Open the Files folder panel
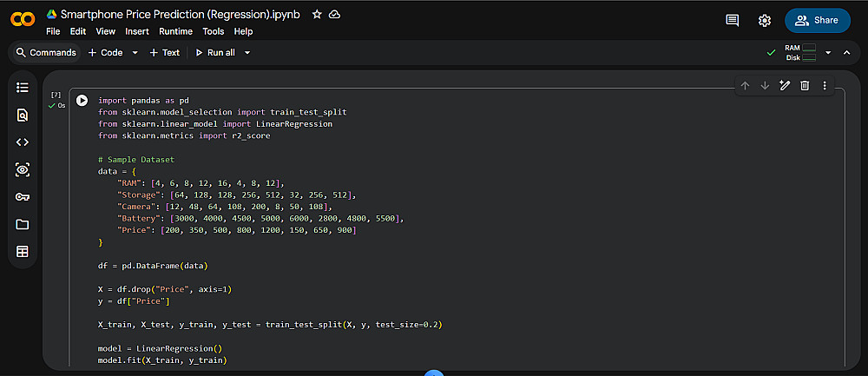Screen dimensions: 868x376 (23, 224)
